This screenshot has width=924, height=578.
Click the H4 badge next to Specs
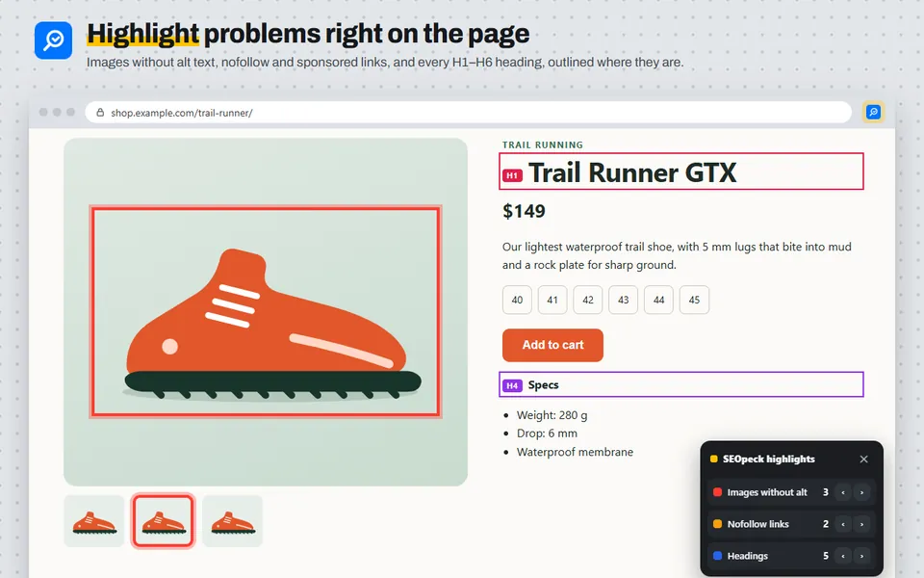[512, 385]
